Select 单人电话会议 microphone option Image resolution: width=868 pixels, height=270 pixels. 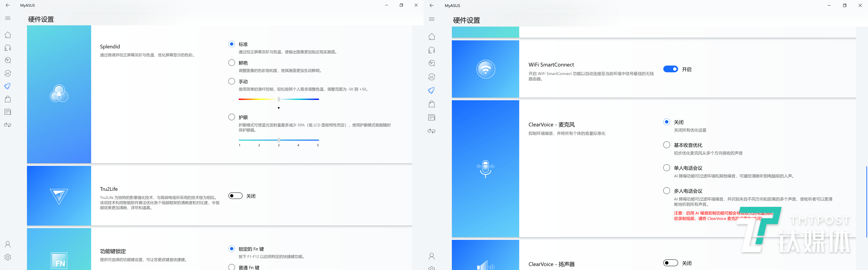click(666, 168)
